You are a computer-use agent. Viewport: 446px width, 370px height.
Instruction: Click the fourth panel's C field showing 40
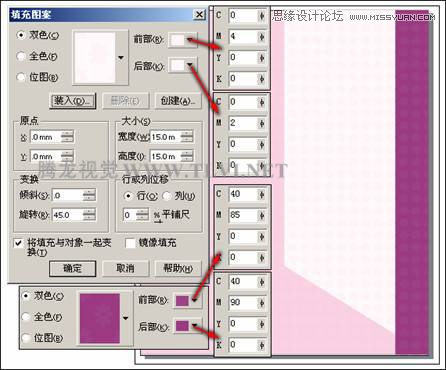click(x=243, y=281)
